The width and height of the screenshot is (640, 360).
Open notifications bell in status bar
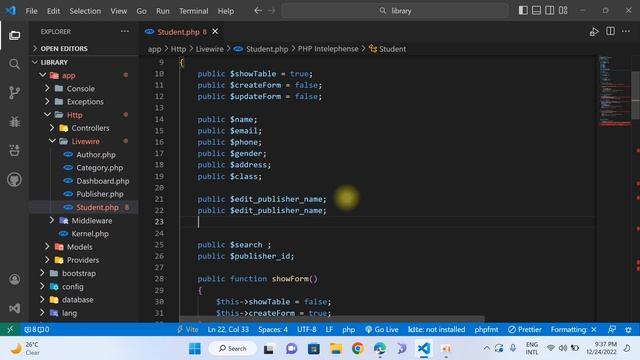tap(628, 329)
